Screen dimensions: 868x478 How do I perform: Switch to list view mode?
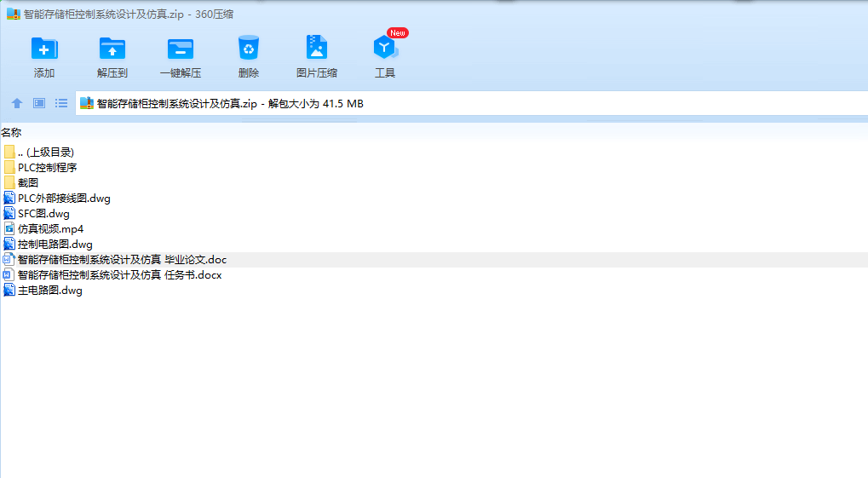click(x=60, y=104)
